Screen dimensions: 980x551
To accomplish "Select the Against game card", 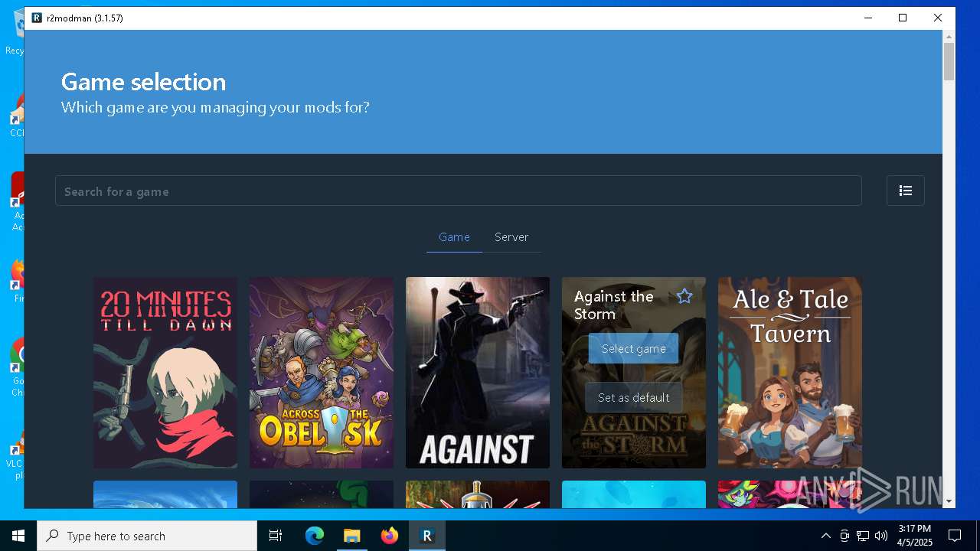I will (x=478, y=373).
